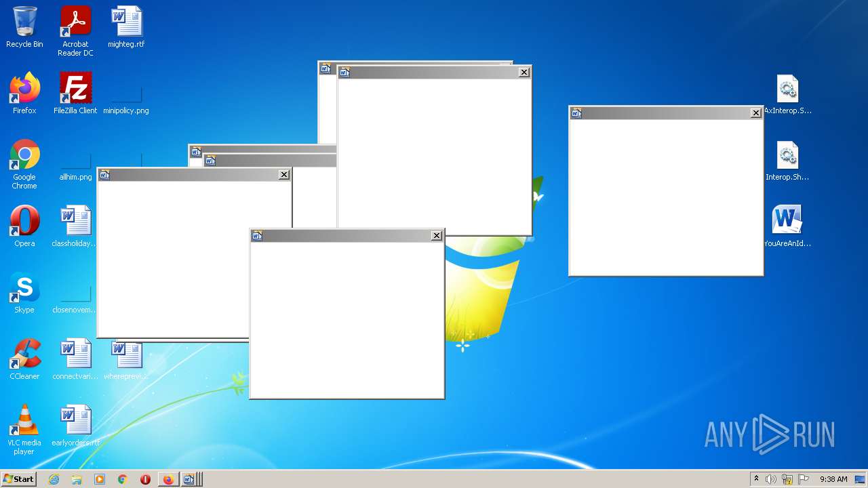Screen dimensions: 868x488
Task: Click the title bar of the bottom-center blank window
Action: (x=347, y=236)
